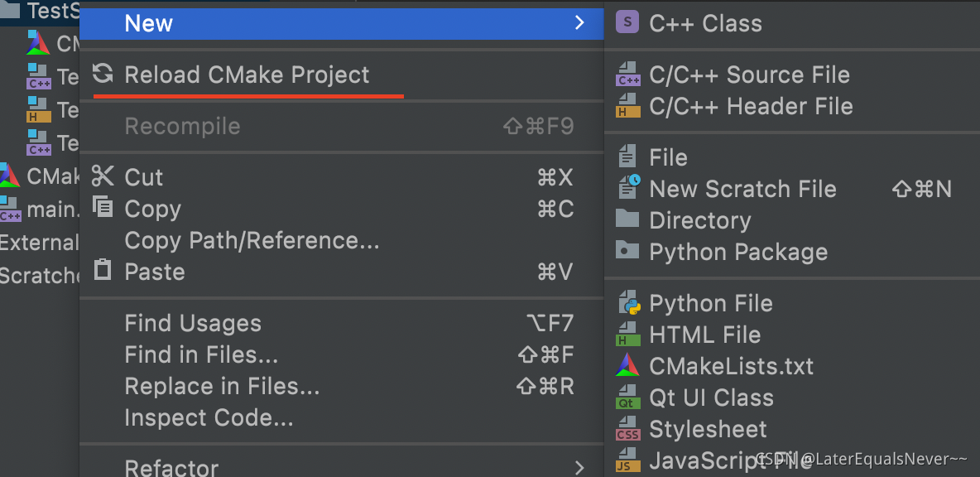980x477 pixels.
Task: Click the Stylesheet CSS icon
Action: coord(628,429)
